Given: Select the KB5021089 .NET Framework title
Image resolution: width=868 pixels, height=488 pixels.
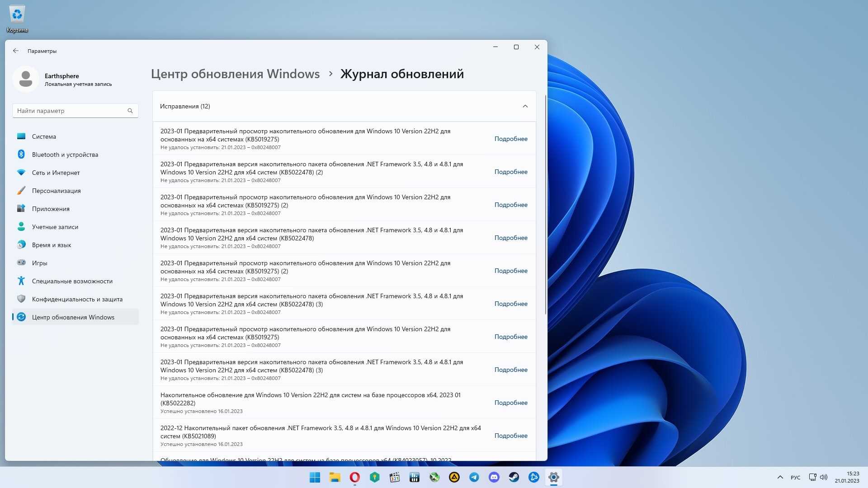Looking at the screenshot, I should (x=321, y=432).
